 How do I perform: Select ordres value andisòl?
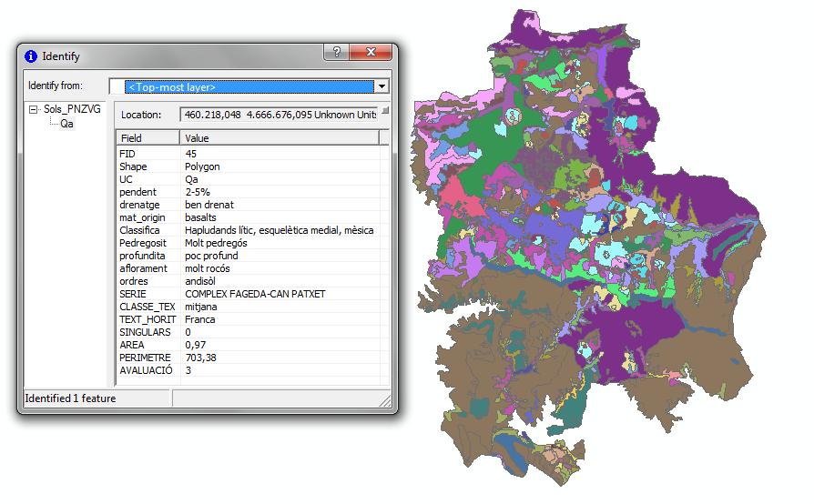click(x=200, y=281)
